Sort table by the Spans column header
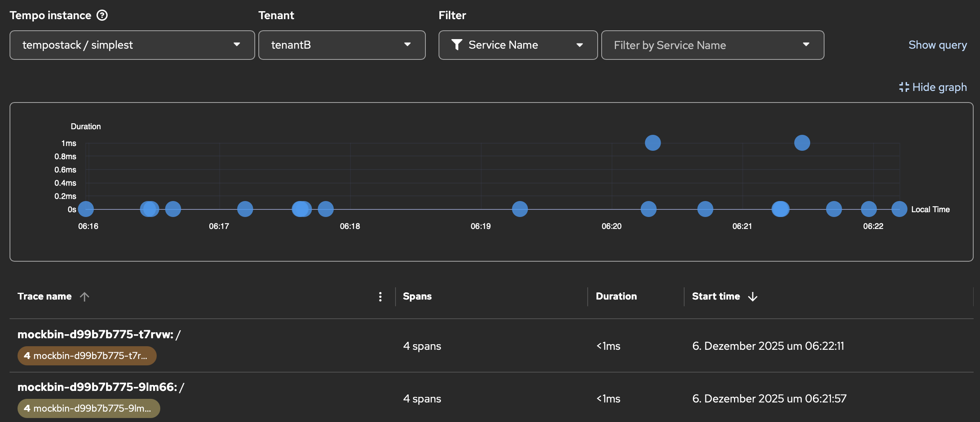Image resolution: width=980 pixels, height=422 pixels. coord(417,296)
